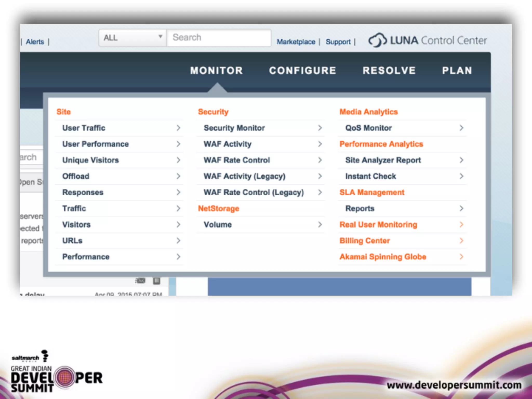Click the orange Billing Center chevron

click(x=461, y=241)
